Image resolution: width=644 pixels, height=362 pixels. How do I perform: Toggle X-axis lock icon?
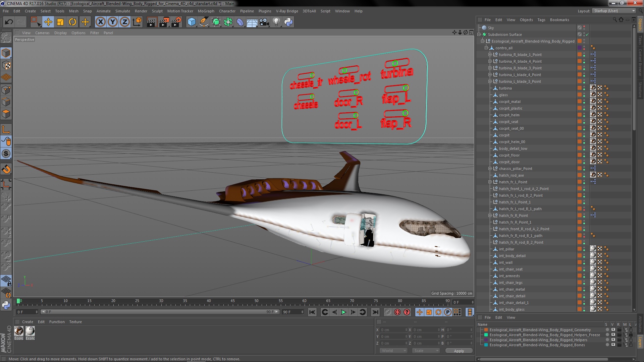tap(100, 22)
